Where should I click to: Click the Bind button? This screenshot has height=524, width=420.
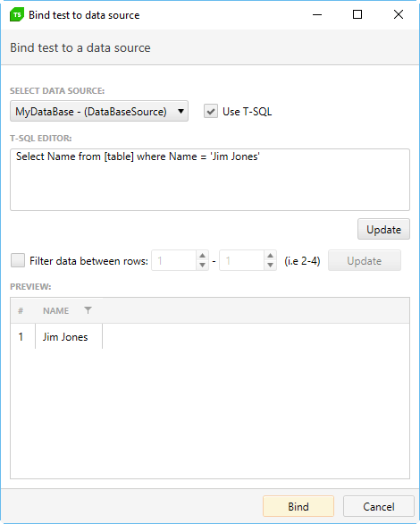click(298, 507)
